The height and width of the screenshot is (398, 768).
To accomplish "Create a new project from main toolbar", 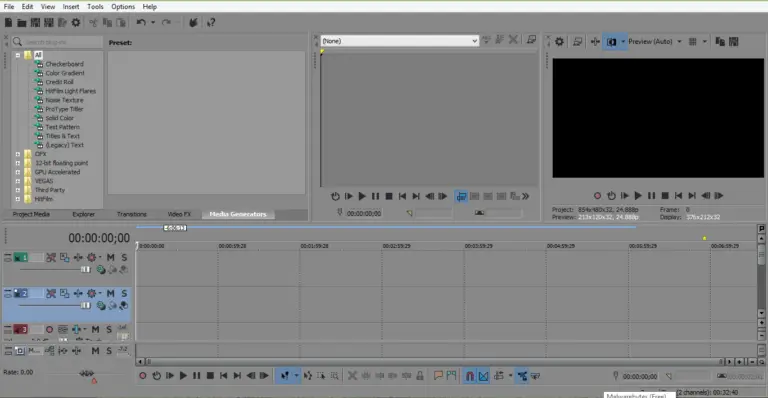I will (8, 23).
